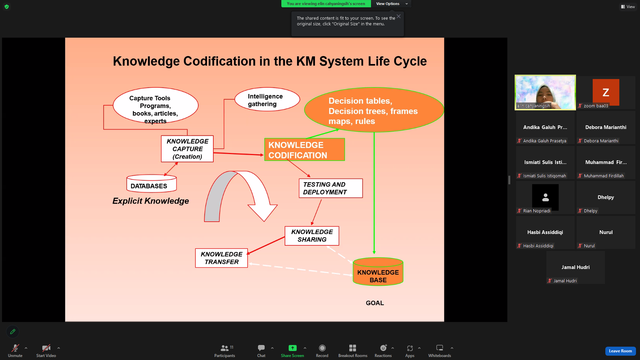Open the View Options dropdown
The height and width of the screenshot is (360, 640).
point(391,4)
